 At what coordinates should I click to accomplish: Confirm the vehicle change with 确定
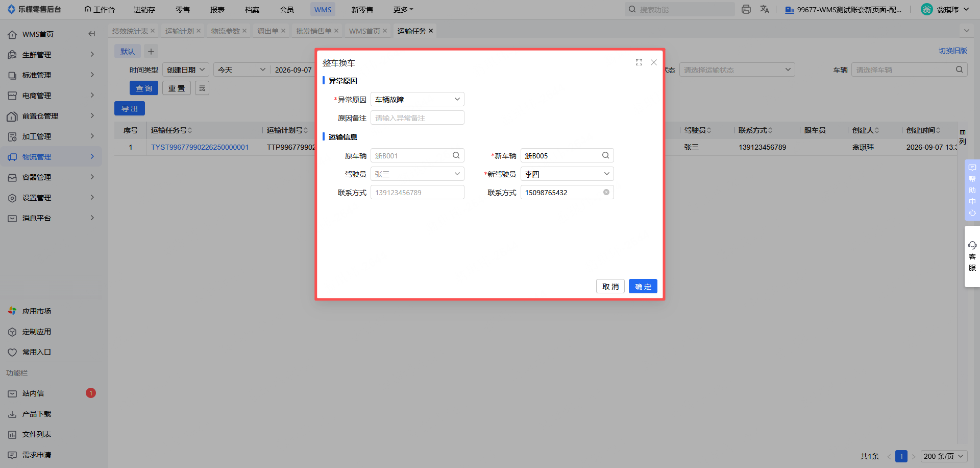(643, 286)
